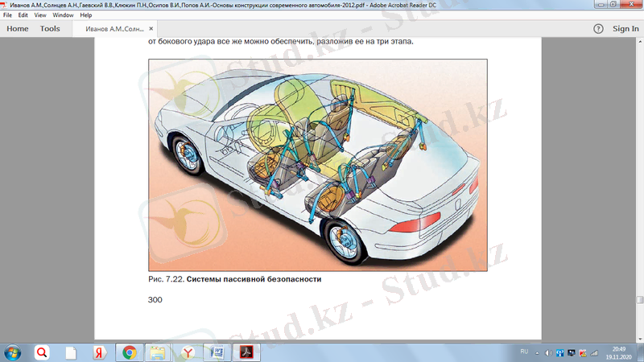Show hidden tray icons arrow

tap(537, 353)
